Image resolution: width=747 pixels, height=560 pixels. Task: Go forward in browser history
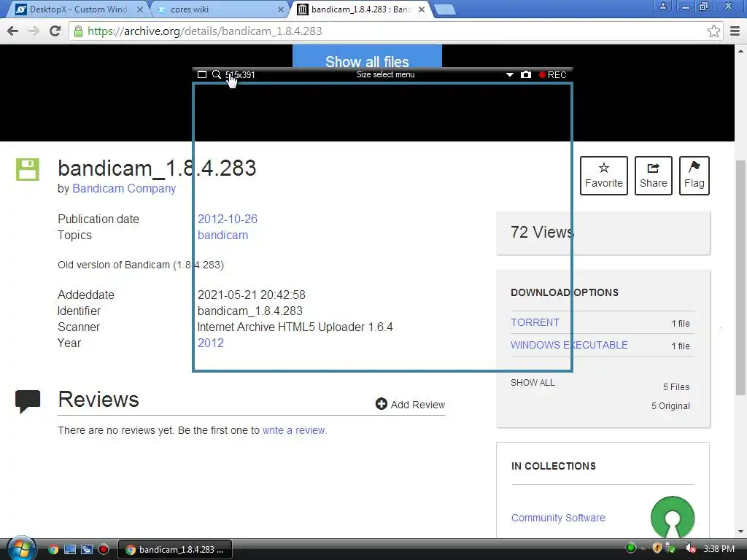(x=34, y=31)
